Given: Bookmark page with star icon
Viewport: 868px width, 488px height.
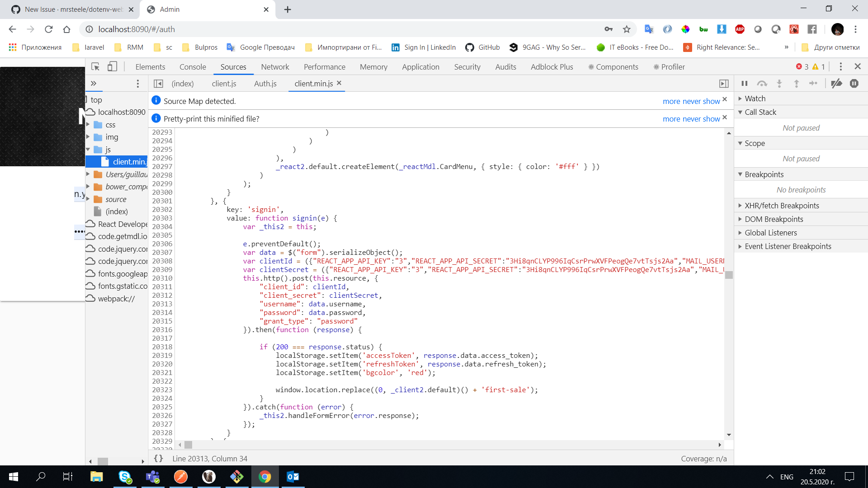Looking at the screenshot, I should 626,29.
